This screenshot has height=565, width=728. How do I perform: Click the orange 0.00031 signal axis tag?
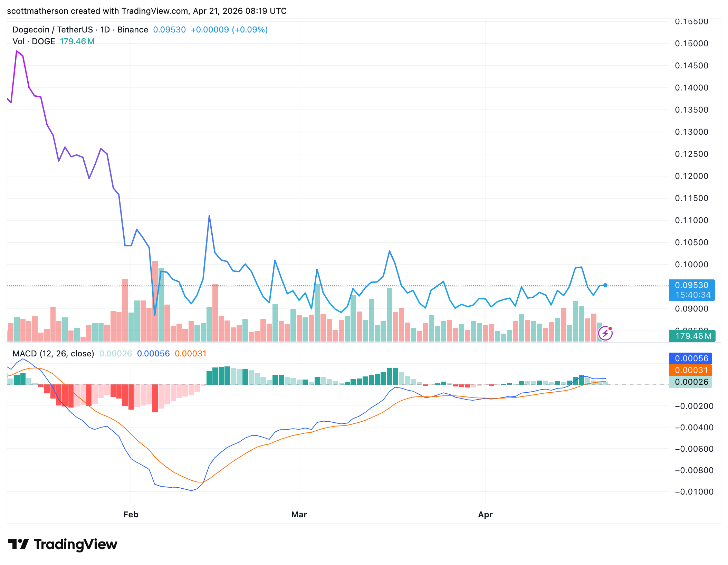(x=691, y=370)
